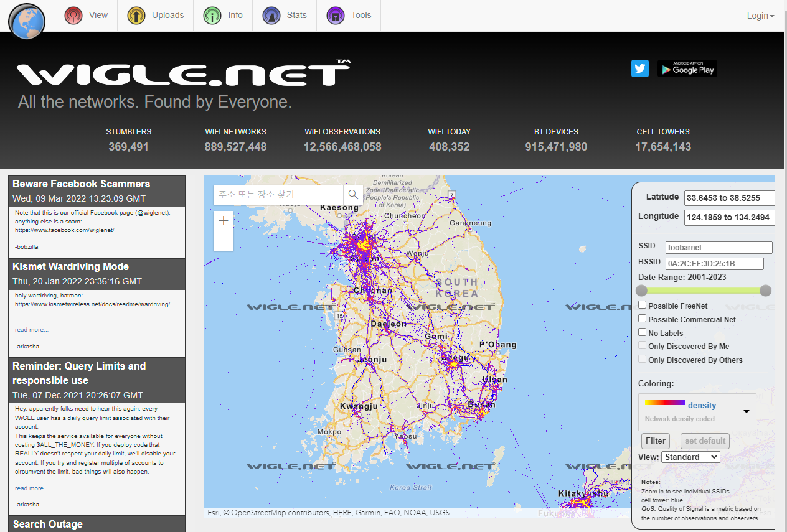Click the WiGLE.NET banner logo
The image size is (787, 532).
coord(184,73)
